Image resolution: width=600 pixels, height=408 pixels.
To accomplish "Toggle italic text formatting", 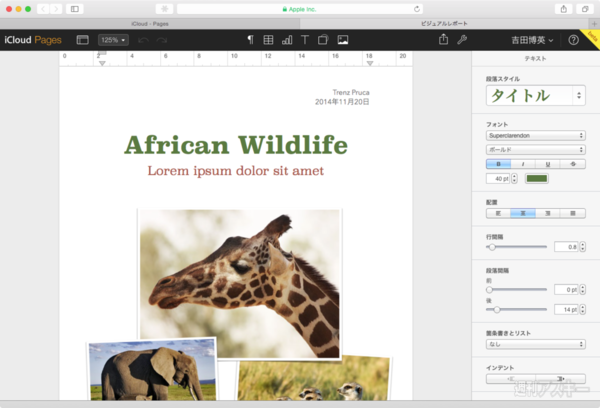I will [x=523, y=163].
